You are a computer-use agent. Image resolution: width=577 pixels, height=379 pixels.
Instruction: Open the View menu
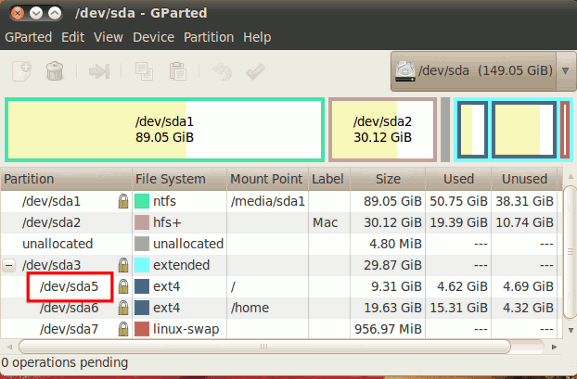coord(108,37)
